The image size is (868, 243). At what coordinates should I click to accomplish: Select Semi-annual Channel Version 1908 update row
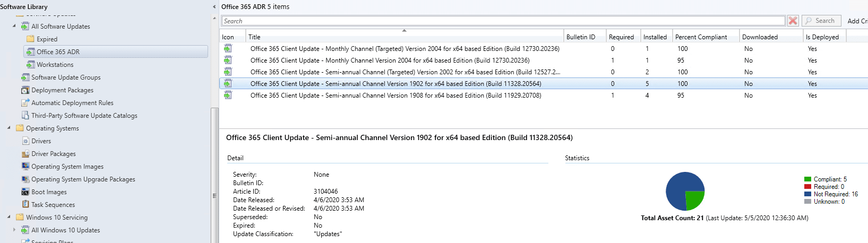point(396,96)
